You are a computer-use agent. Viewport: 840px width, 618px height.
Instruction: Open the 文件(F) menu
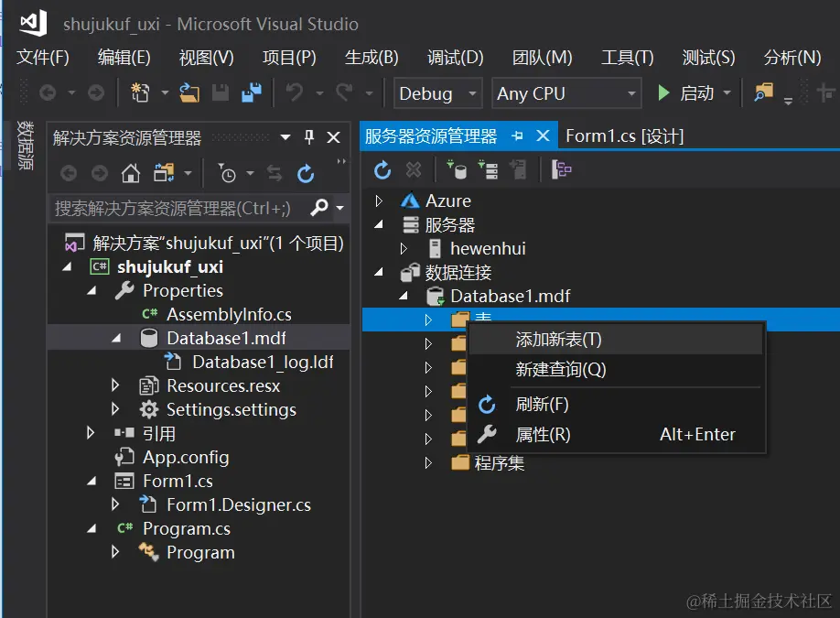(x=42, y=58)
